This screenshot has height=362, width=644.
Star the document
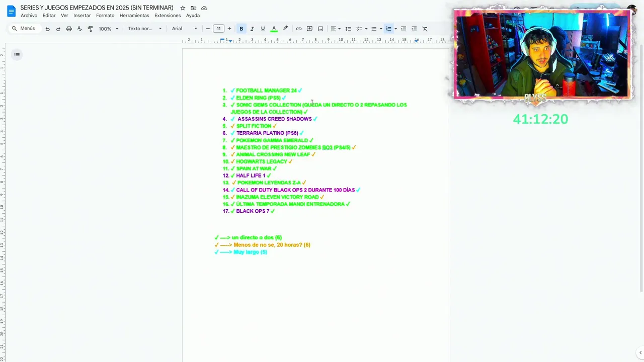183,8
